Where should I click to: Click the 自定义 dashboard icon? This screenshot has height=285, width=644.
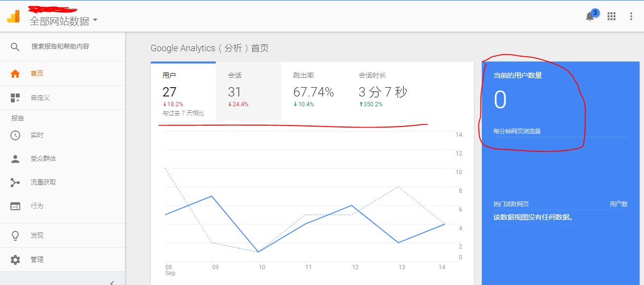point(15,98)
